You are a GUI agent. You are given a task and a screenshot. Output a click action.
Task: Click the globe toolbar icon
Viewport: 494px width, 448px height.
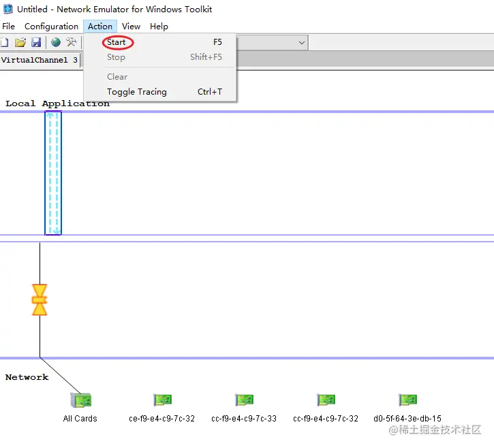click(x=56, y=42)
